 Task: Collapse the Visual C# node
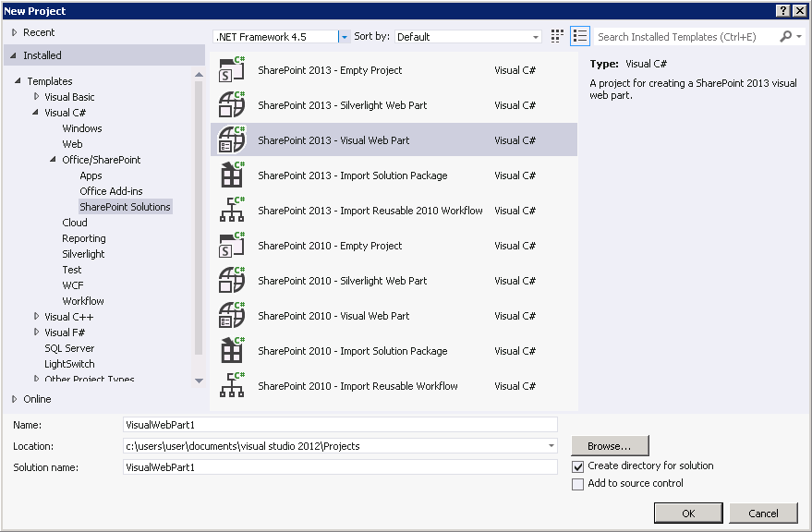coord(35,112)
